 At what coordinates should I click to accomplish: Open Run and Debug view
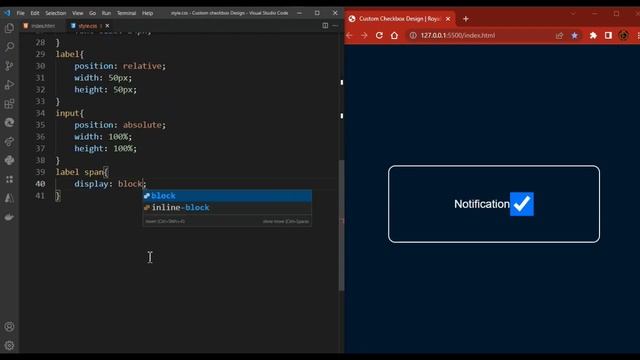[9, 84]
